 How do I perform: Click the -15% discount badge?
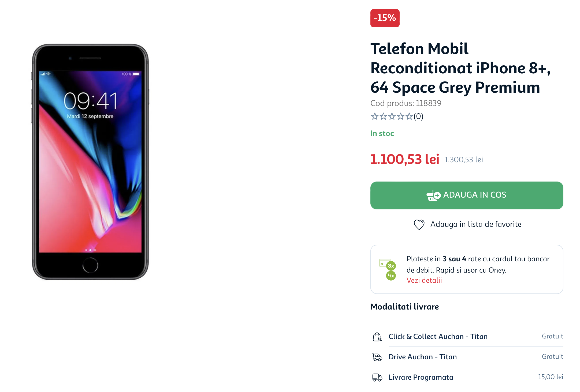pyautogui.click(x=385, y=18)
